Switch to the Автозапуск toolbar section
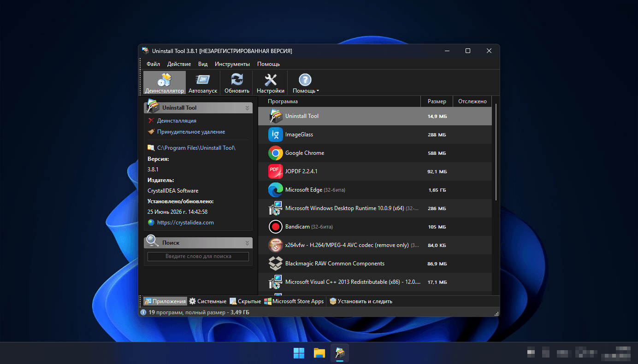 [x=203, y=83]
